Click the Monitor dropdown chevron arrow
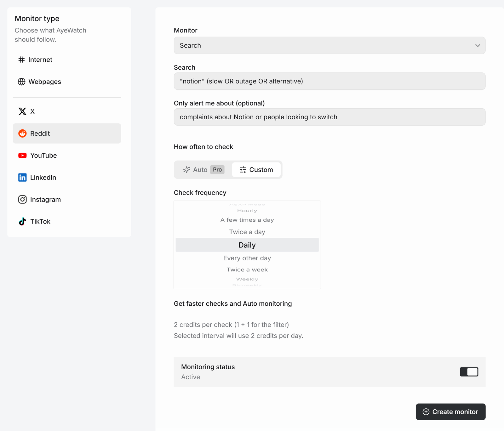This screenshot has width=504, height=431. coord(478,45)
